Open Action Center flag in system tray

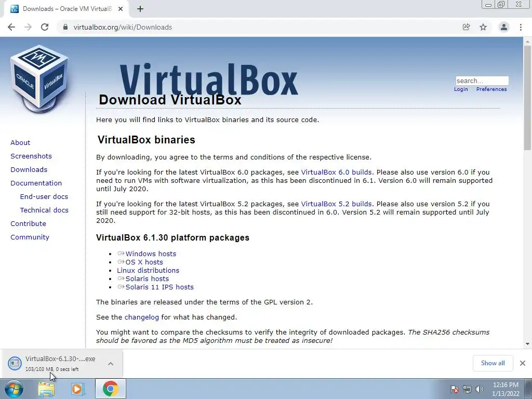[455, 389]
